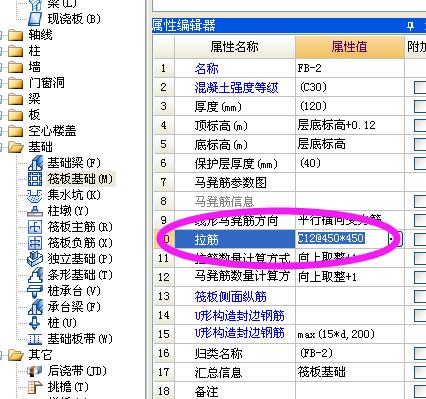Open the 柱 folder
The image size is (426, 399).
[x=15, y=51]
